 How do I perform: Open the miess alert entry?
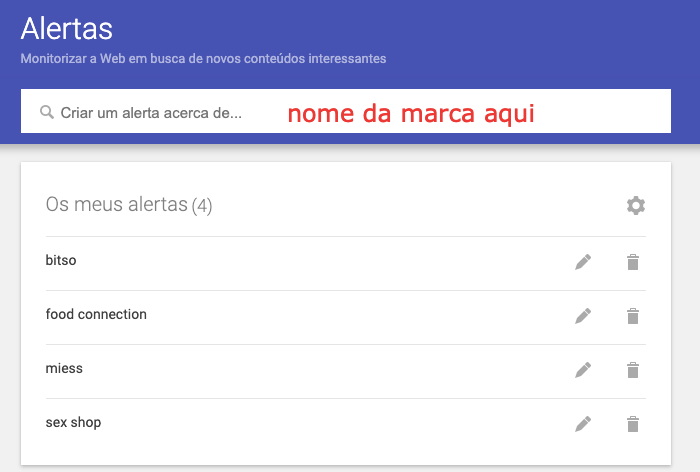pyautogui.click(x=64, y=368)
